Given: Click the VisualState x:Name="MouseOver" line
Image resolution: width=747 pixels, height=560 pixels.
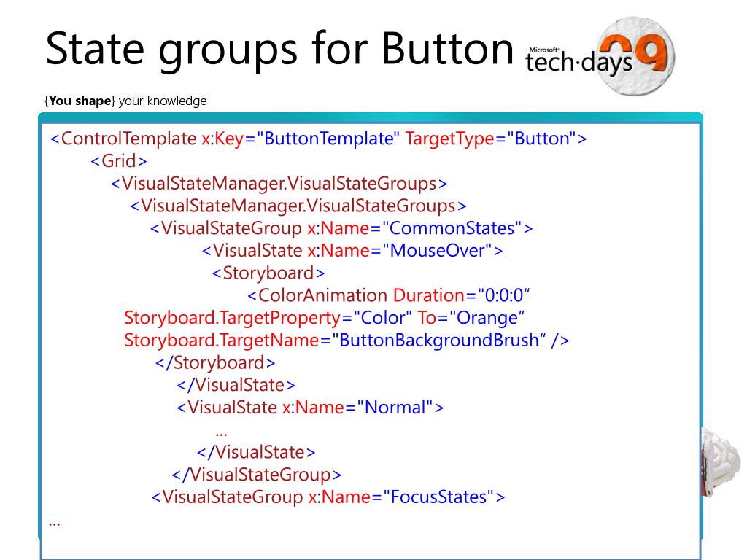Looking at the screenshot, I should [352, 251].
